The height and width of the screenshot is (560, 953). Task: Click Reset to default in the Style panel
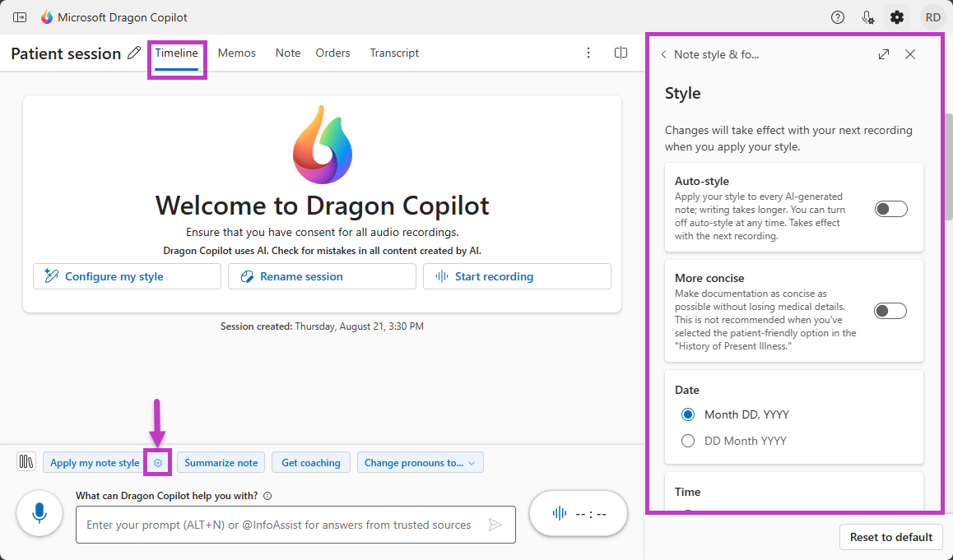coord(890,537)
